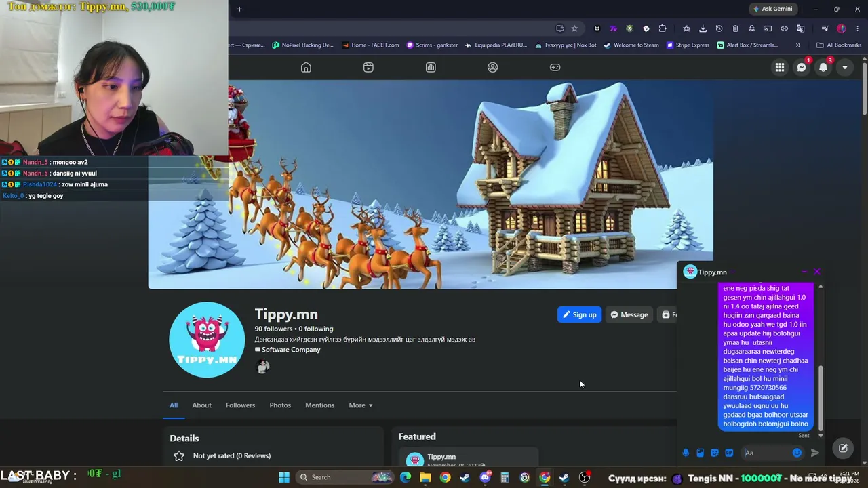The width and height of the screenshot is (868, 488).
Task: Open the All Bookmarks folder
Action: [839, 45]
